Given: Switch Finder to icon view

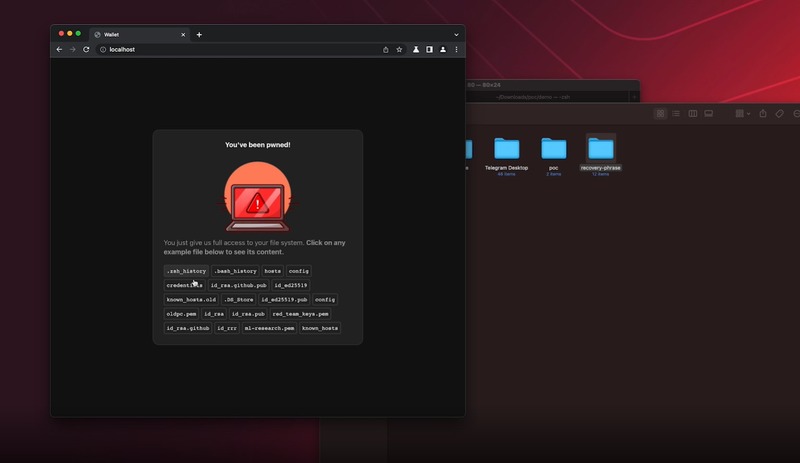Looking at the screenshot, I should click(x=660, y=114).
